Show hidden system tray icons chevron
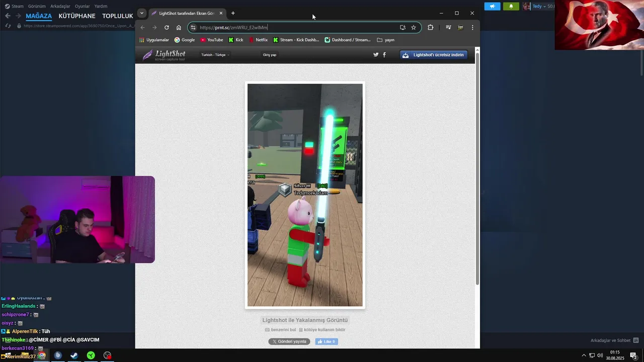Viewport: 644px width, 362px height. coord(584,355)
